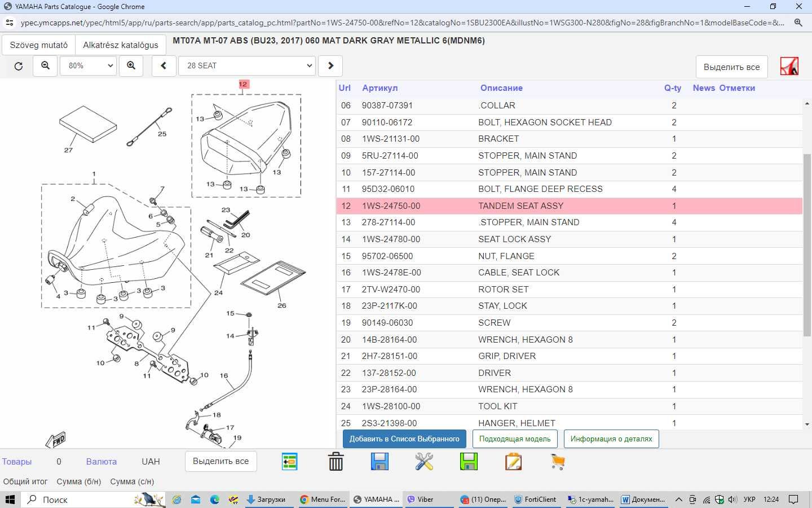Viewport: 812px width, 508px height.
Task: Click the Валюта link
Action: coord(101,462)
